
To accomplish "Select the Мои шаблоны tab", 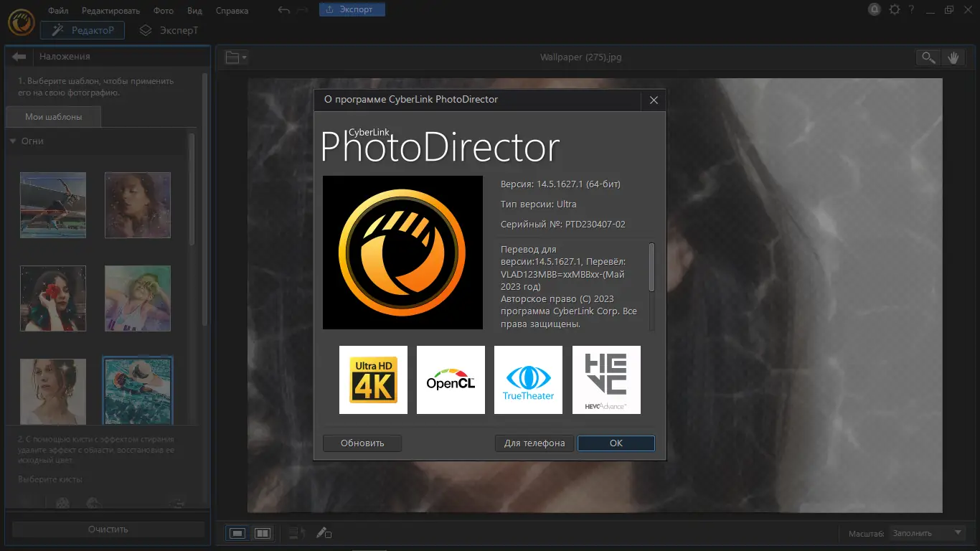I will click(54, 116).
